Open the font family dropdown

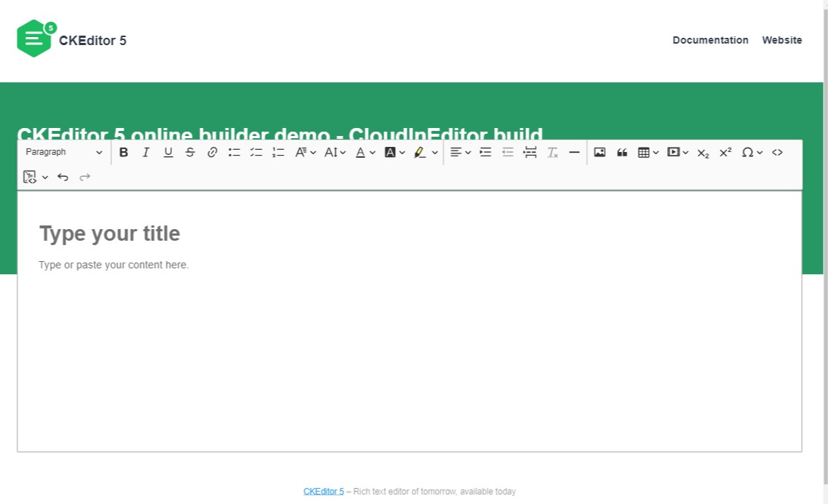305,153
